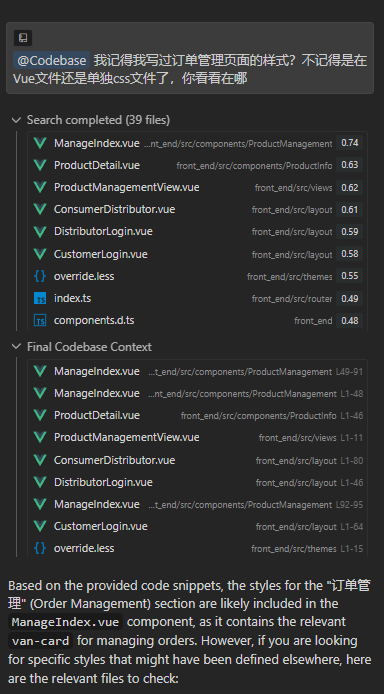Click the 0.49 relevance score badge

click(x=349, y=298)
